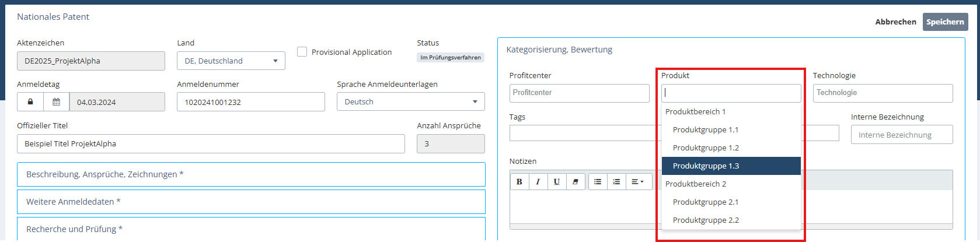Open the text alignment dropdown in Notizen
This screenshot has height=242, width=980.
coord(637,182)
